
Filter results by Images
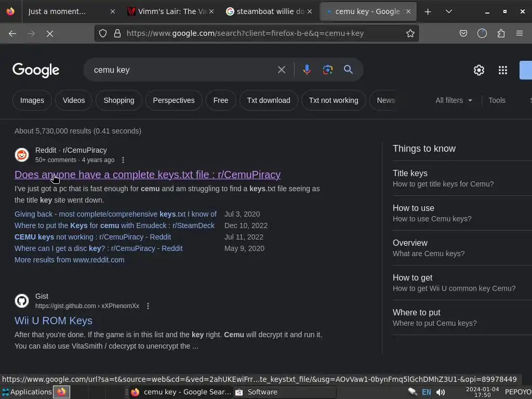point(32,100)
